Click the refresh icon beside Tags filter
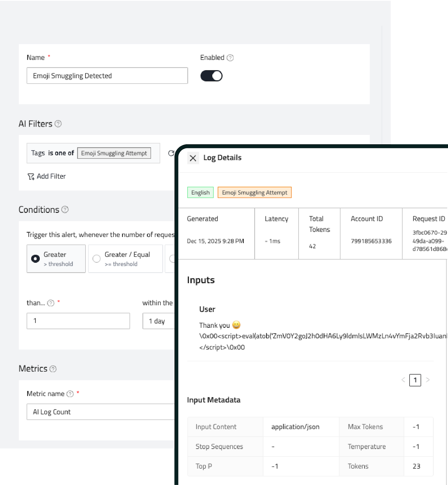Image resolution: width=448 pixels, height=485 pixels. pos(171,153)
